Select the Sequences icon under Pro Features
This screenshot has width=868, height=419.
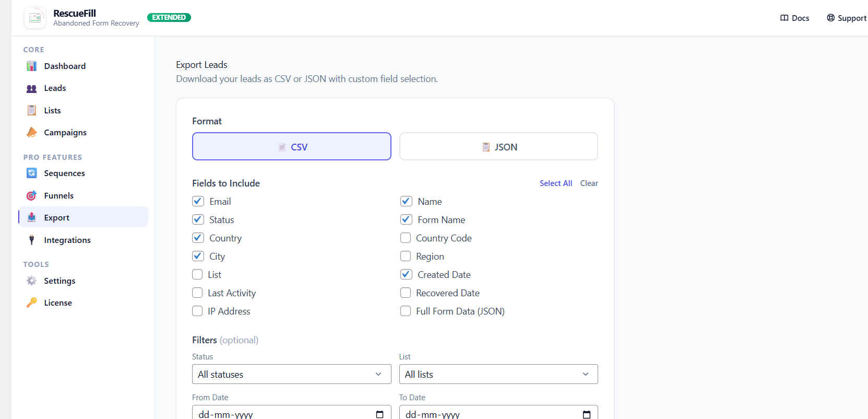[31, 173]
